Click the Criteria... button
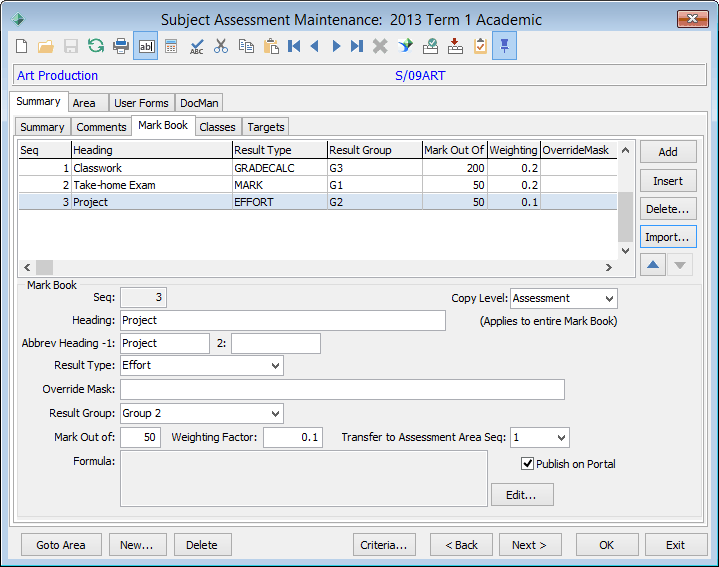719x567 pixels. 384,545
